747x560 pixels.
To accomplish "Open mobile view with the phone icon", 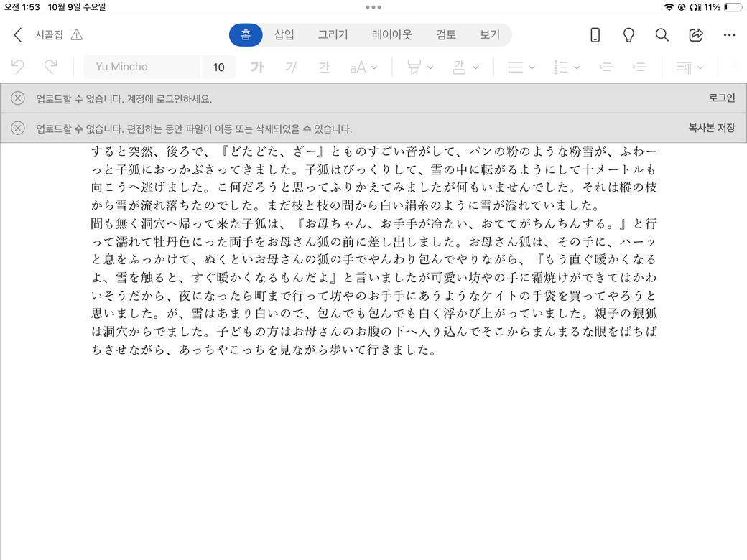I will (595, 35).
